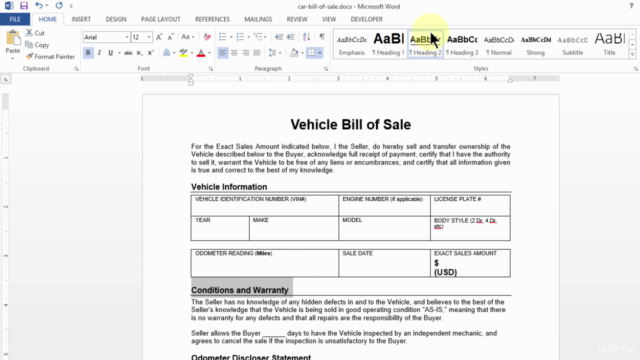Expand the Styles gallery More arrow
The width and height of the screenshot is (640, 360).
click(632, 54)
